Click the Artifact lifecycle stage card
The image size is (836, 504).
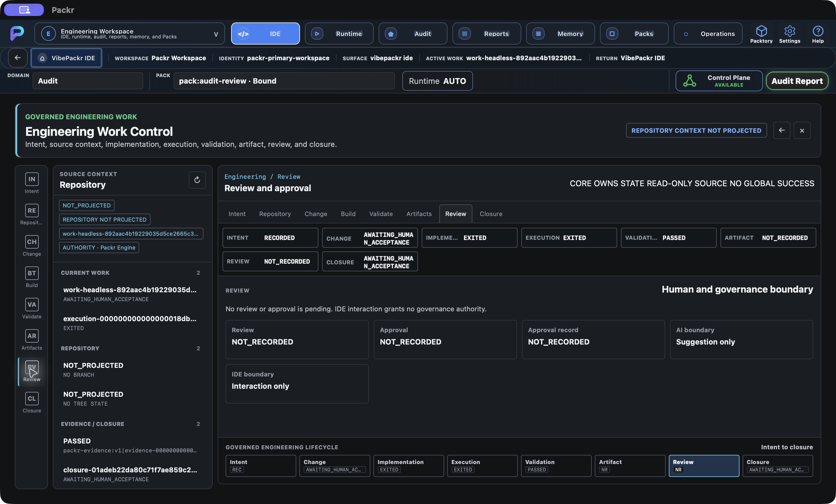click(630, 466)
